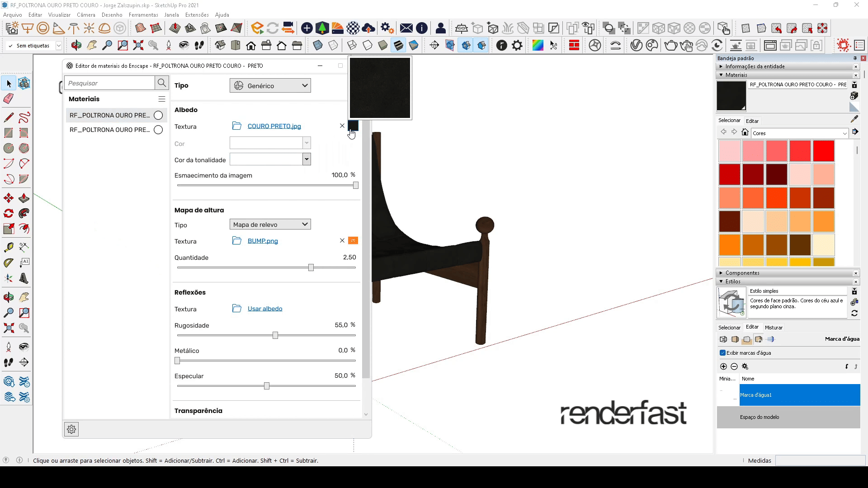This screenshot has width=868, height=488.
Task: Pick the eyedropper sample paint tool
Action: [x=854, y=119]
